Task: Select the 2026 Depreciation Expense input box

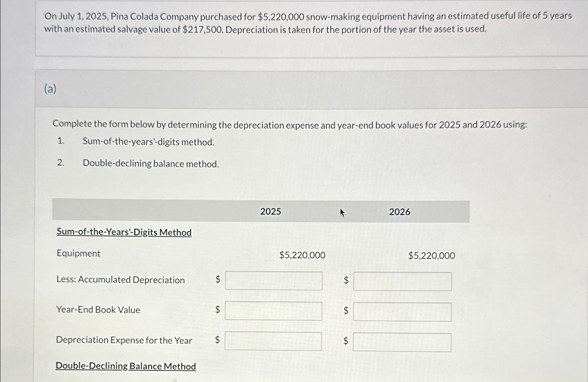Action: tap(402, 343)
